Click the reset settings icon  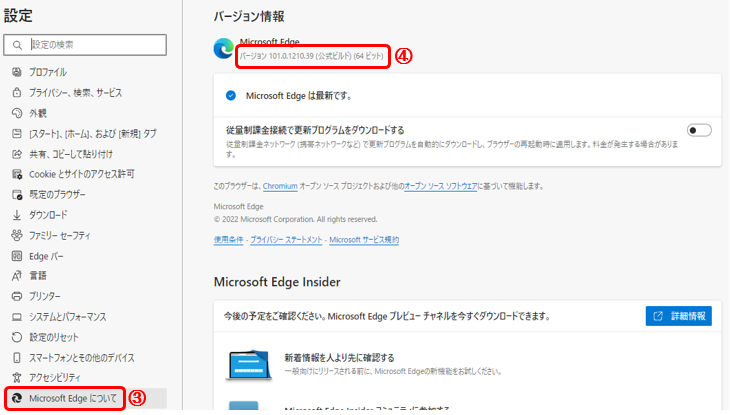click(17, 337)
